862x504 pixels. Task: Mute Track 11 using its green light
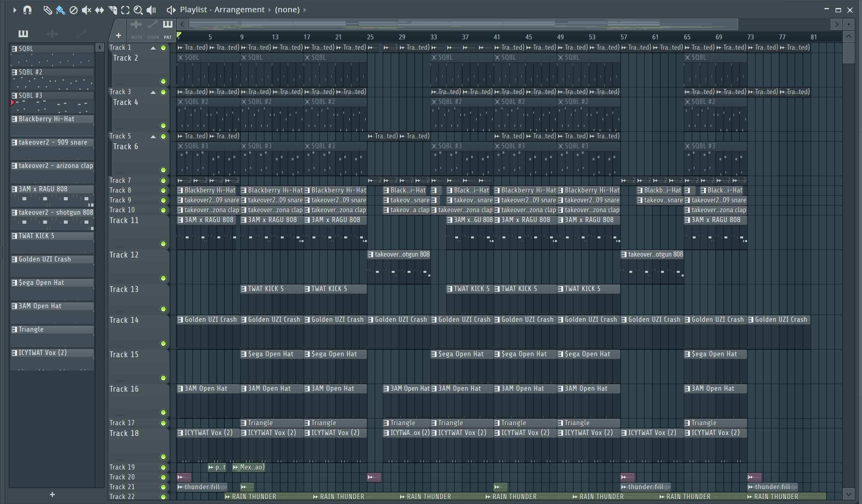pyautogui.click(x=163, y=244)
